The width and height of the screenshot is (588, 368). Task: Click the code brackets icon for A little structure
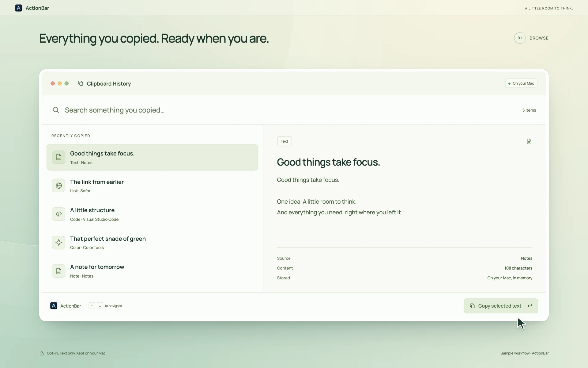(x=58, y=214)
